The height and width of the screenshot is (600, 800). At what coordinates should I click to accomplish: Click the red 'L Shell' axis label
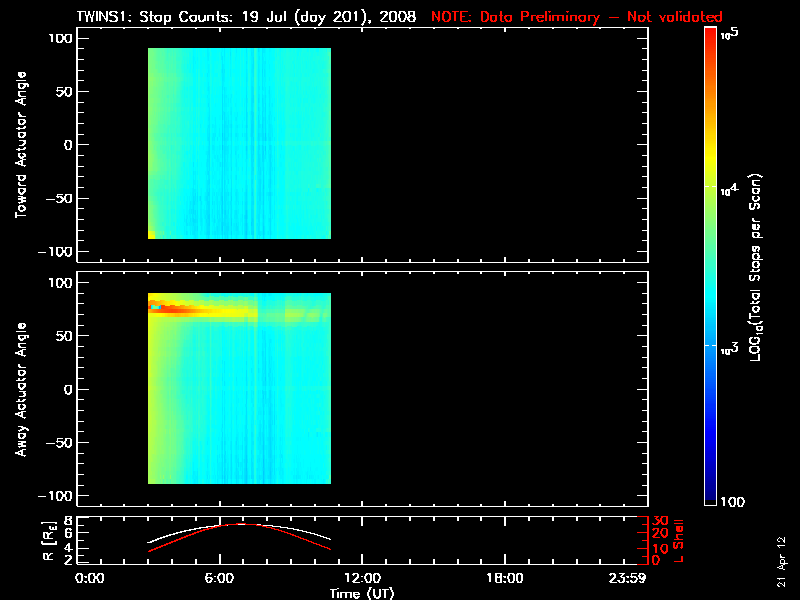pos(678,541)
